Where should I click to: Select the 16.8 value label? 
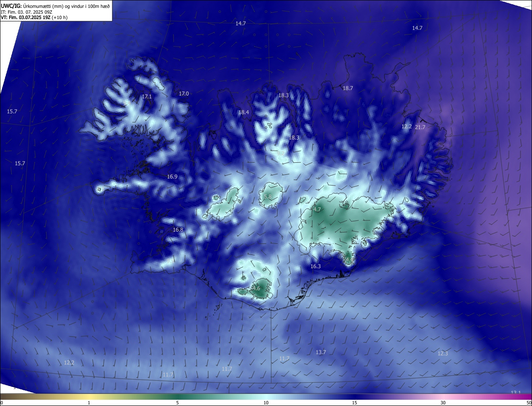(178, 230)
